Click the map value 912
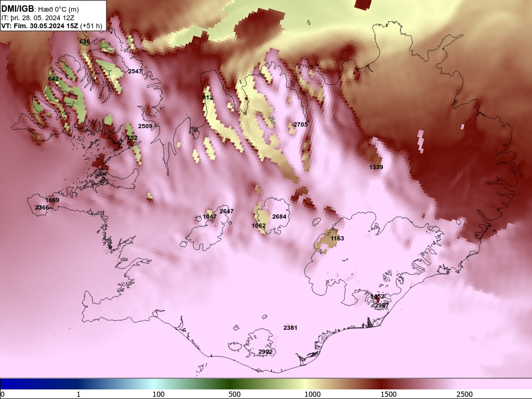Screen dimensions: 532x399 207,98
